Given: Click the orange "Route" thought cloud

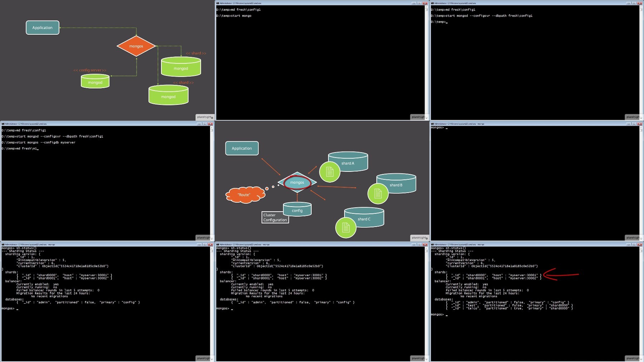Looking at the screenshot, I should [x=245, y=194].
